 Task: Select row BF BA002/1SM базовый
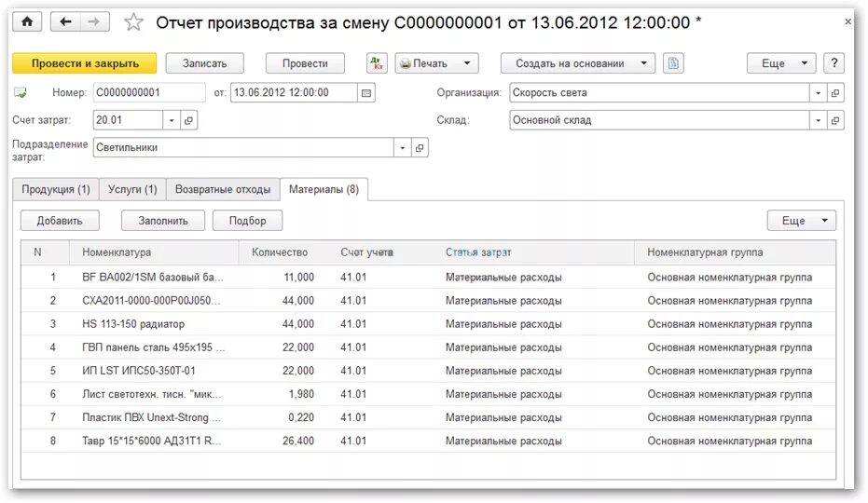(429, 278)
